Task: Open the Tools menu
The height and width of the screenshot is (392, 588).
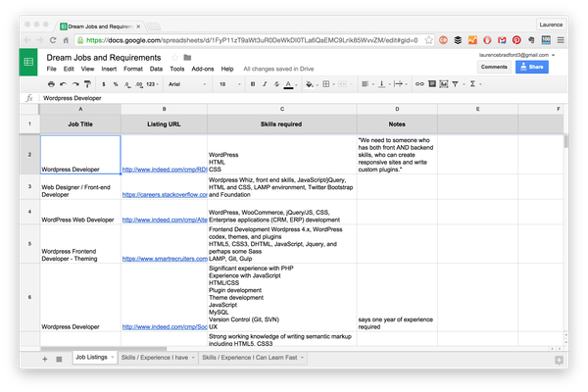Action: tap(177, 69)
